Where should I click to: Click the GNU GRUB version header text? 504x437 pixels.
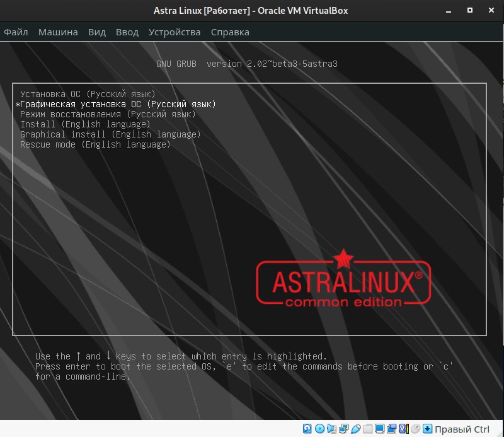(247, 64)
